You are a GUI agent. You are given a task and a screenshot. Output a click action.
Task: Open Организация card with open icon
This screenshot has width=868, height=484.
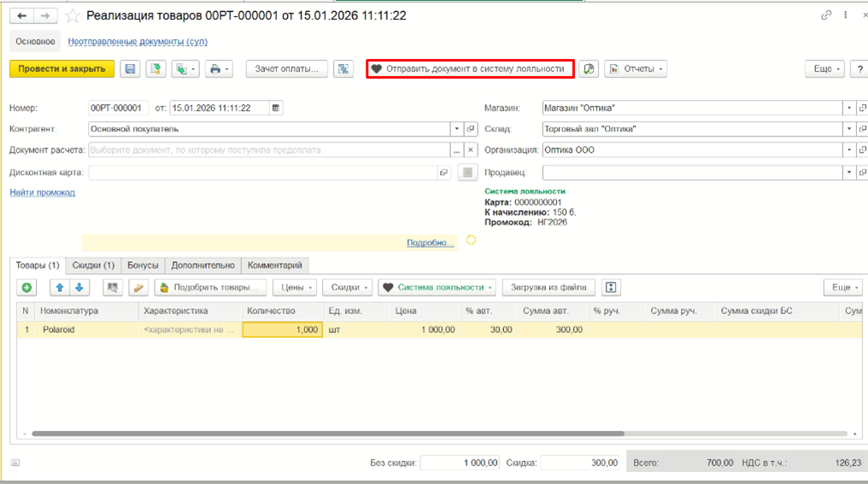click(862, 150)
